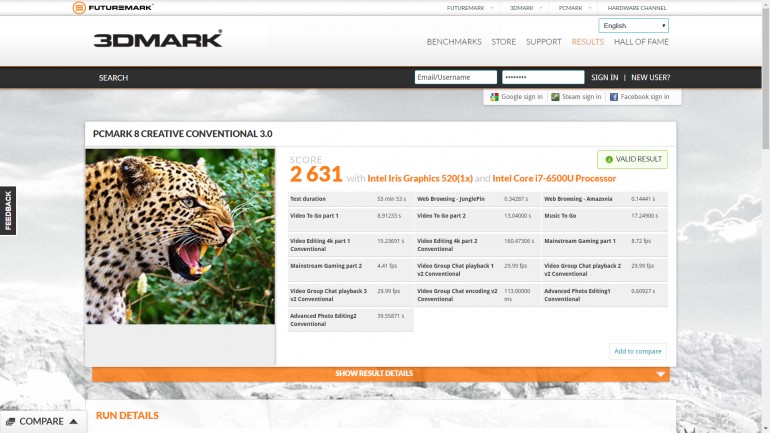This screenshot has height=433, width=770.
Task: Click the Video To Go part 2 row
Action: point(477,219)
